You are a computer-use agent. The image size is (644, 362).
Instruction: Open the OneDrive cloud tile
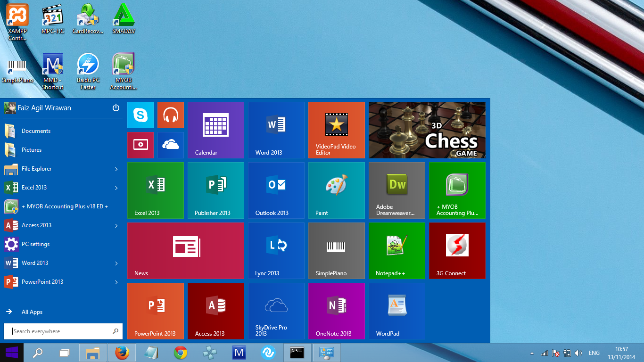point(171,145)
